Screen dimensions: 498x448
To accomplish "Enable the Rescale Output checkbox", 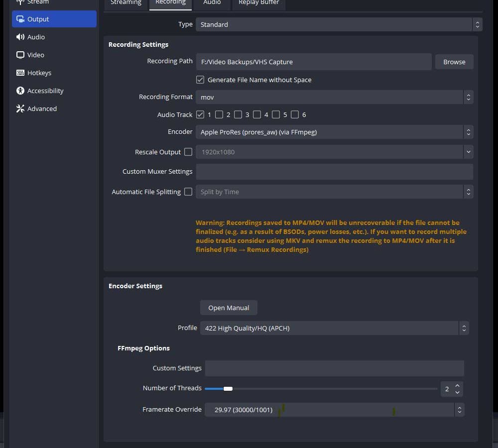I will point(188,152).
